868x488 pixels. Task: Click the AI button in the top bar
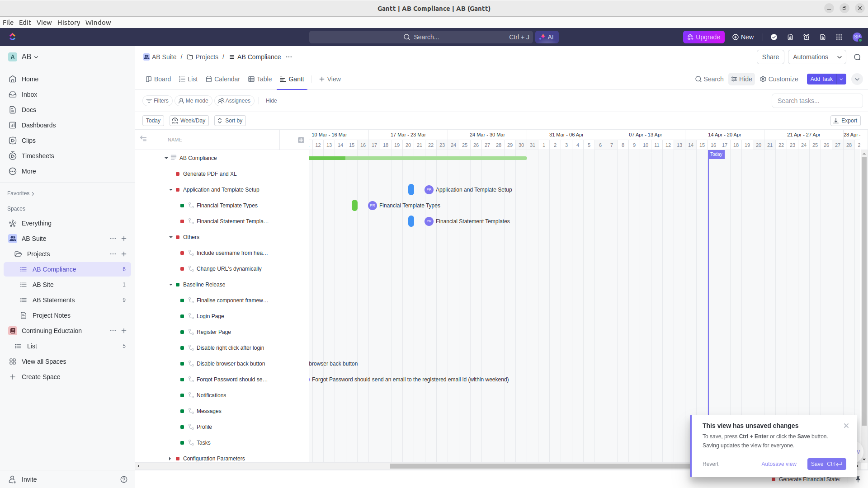coord(547,37)
